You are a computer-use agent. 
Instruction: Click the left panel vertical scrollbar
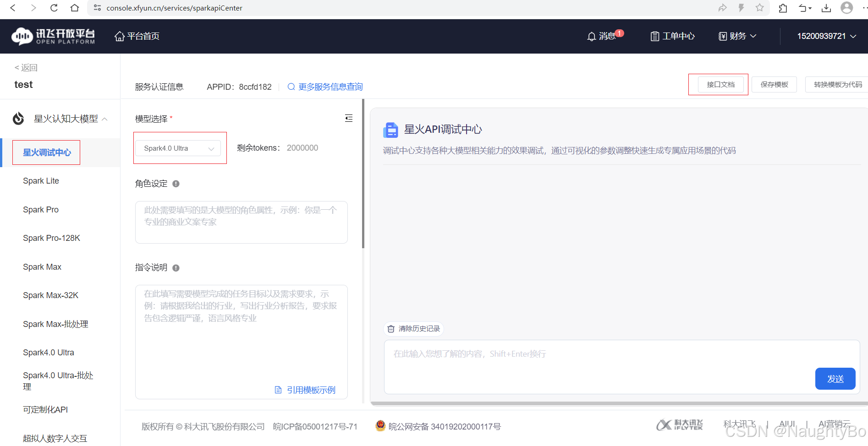pyautogui.click(x=363, y=174)
